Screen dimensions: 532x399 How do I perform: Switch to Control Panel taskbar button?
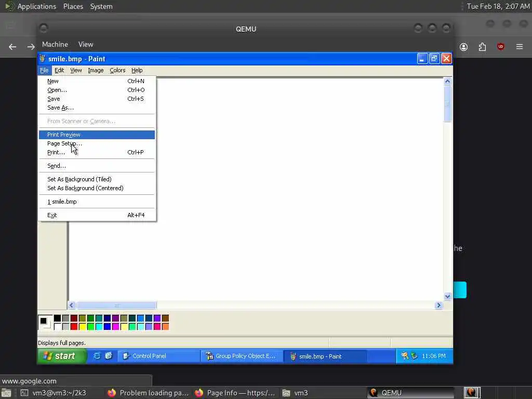(158, 356)
